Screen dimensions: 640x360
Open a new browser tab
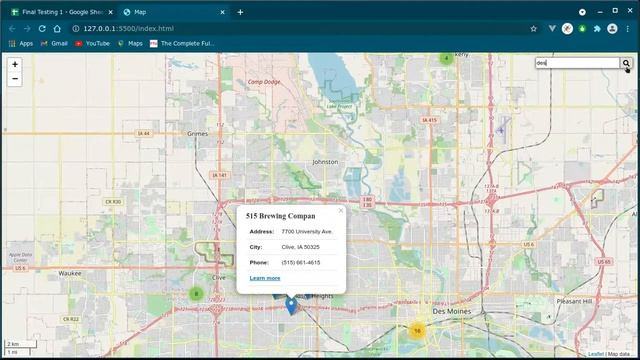pos(240,12)
